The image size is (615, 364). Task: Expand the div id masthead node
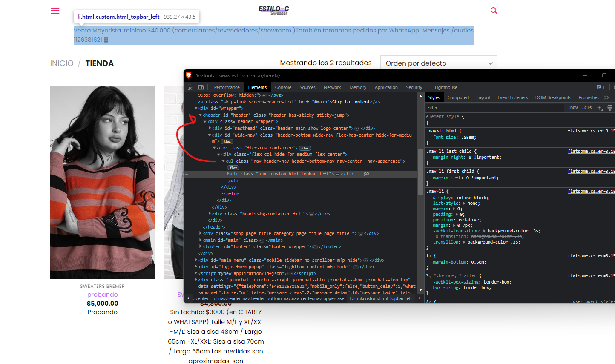(210, 128)
